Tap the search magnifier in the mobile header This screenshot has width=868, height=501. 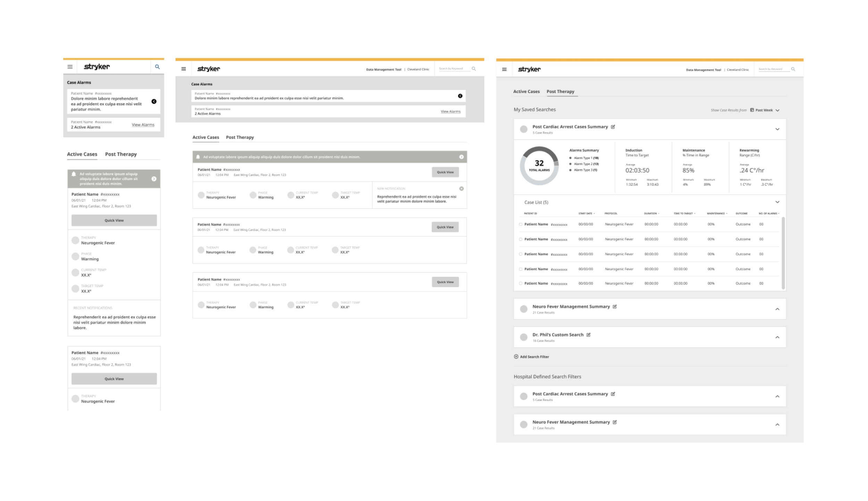[x=157, y=67]
